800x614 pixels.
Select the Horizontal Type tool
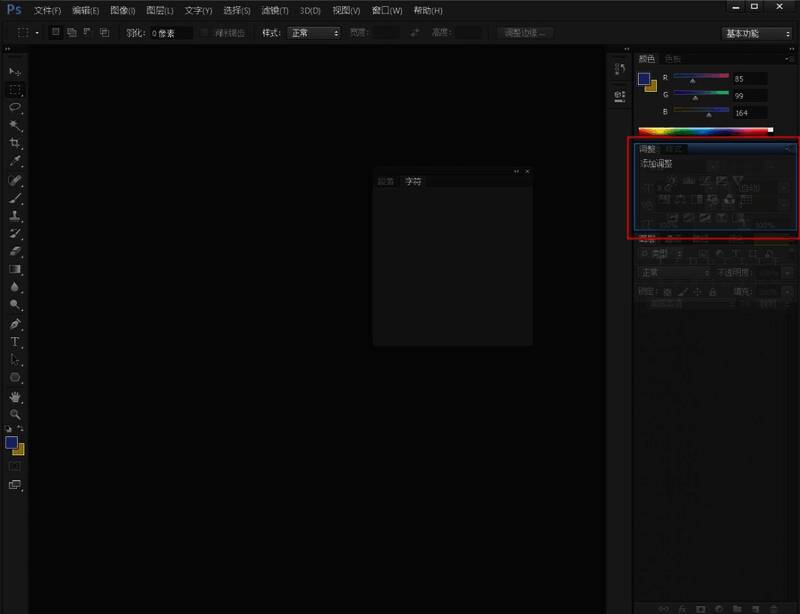click(x=15, y=342)
